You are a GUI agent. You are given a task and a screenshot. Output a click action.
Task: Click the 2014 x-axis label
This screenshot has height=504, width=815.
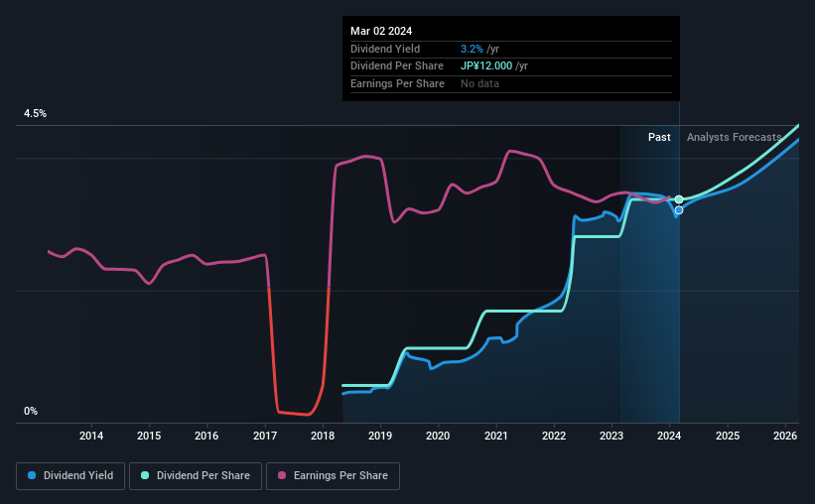(x=91, y=436)
